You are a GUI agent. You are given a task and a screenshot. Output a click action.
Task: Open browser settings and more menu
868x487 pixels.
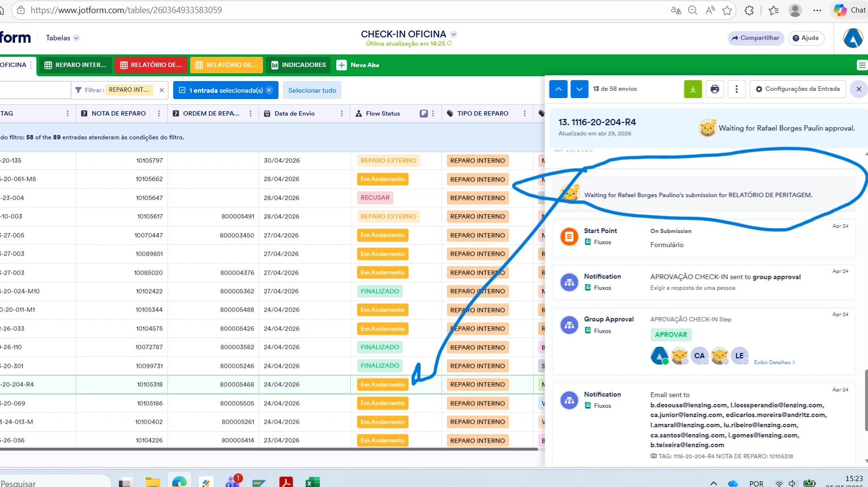pyautogui.click(x=818, y=10)
